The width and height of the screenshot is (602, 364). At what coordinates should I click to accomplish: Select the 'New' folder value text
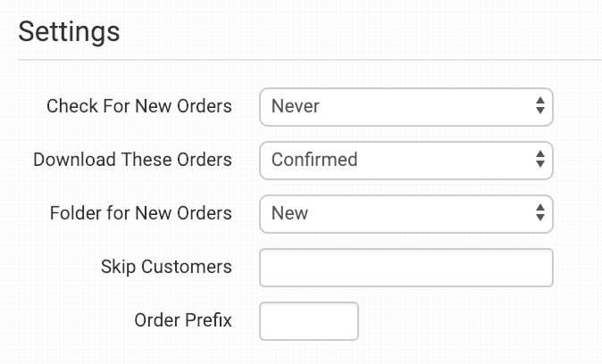tap(289, 214)
